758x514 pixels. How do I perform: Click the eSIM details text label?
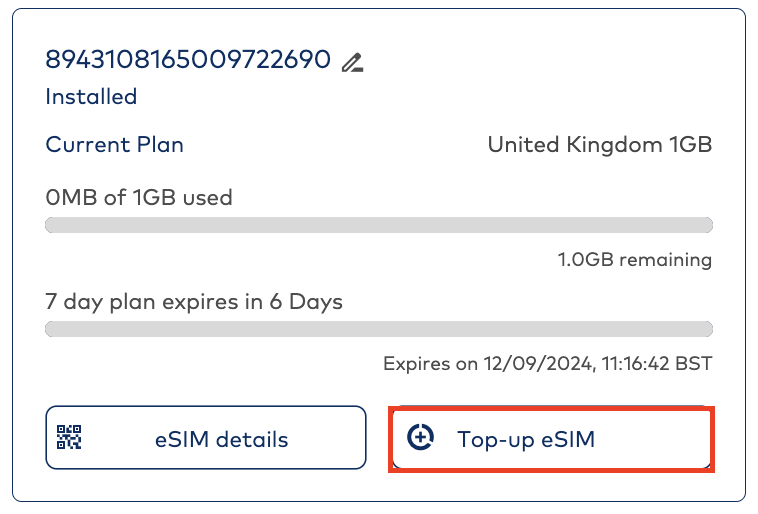click(221, 439)
